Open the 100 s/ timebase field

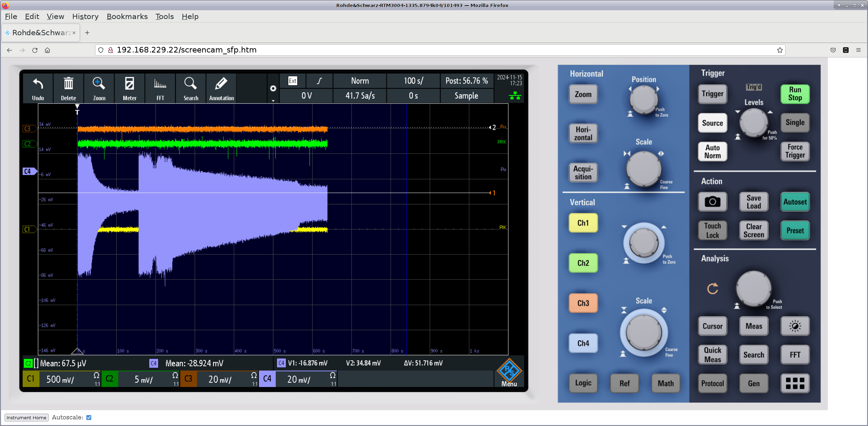coord(413,81)
